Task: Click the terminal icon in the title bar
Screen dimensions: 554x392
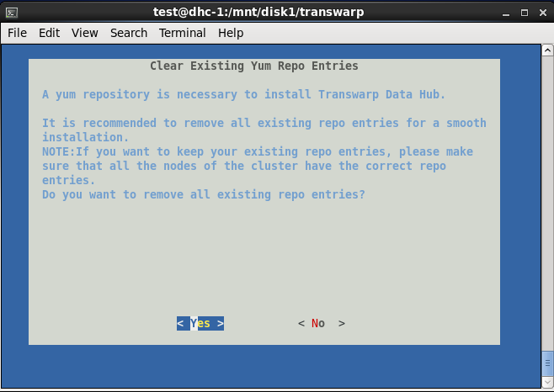Action: click(12, 12)
